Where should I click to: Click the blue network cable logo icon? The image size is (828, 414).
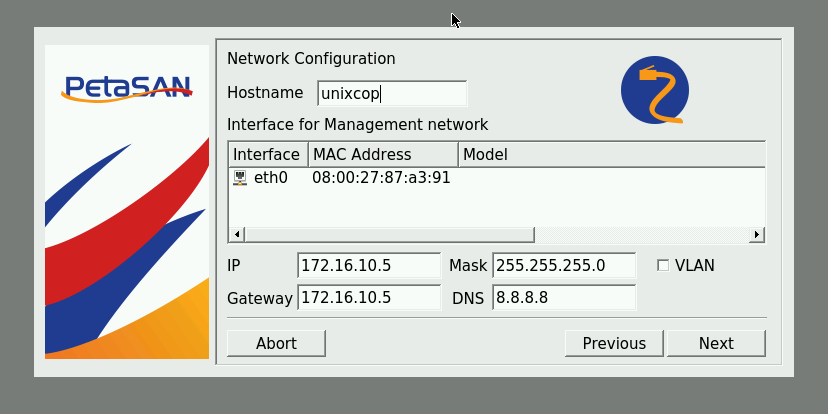tap(655, 90)
